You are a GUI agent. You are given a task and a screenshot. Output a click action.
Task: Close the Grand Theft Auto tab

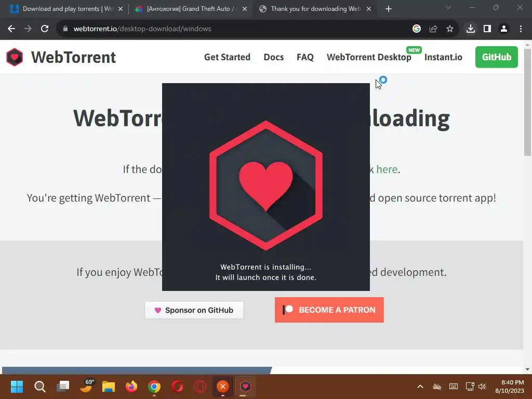[245, 9]
